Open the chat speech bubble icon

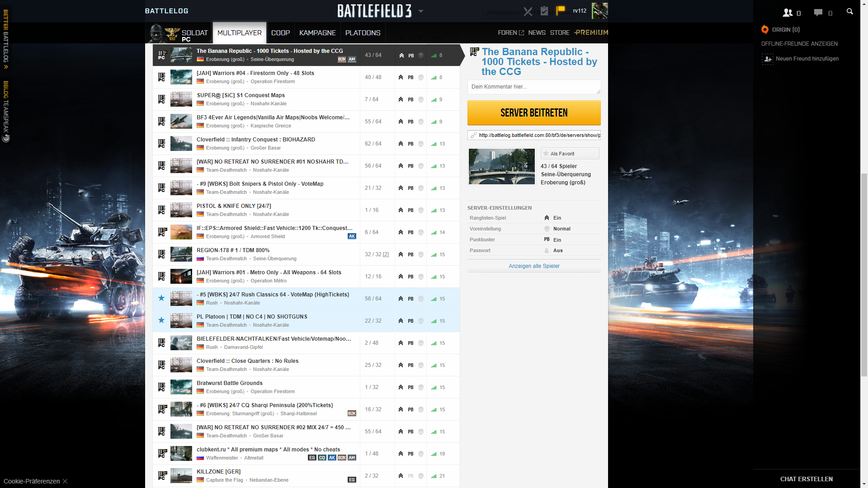click(818, 13)
